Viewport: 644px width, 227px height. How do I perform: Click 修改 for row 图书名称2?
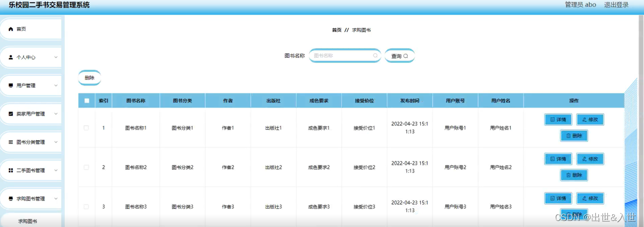(590, 159)
